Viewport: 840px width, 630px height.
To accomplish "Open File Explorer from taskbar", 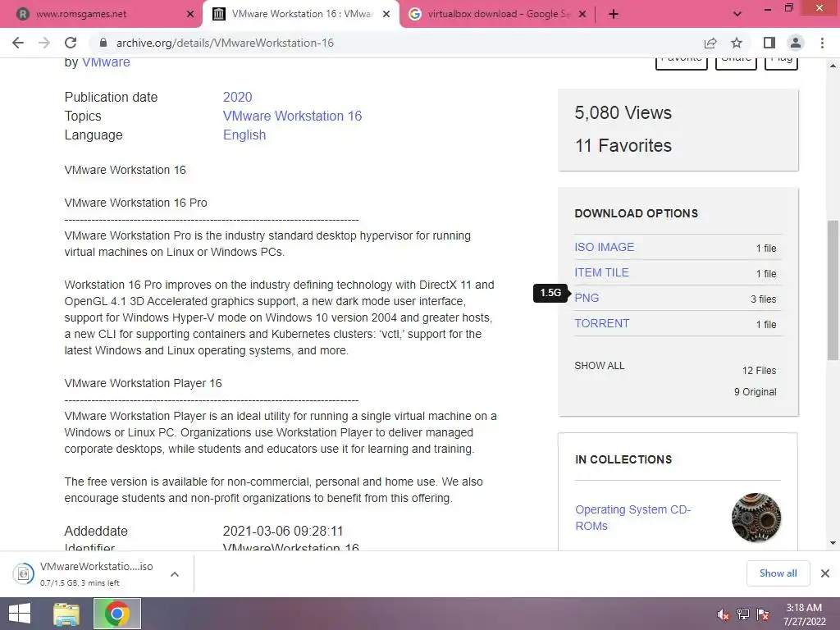I will pos(66,614).
